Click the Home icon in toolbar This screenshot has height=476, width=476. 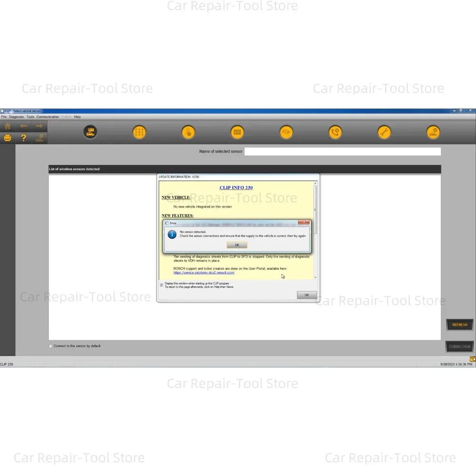[8, 126]
